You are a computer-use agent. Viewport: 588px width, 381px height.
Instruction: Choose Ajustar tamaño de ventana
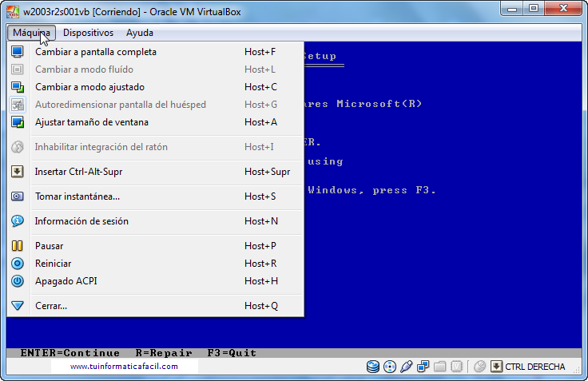click(155, 122)
